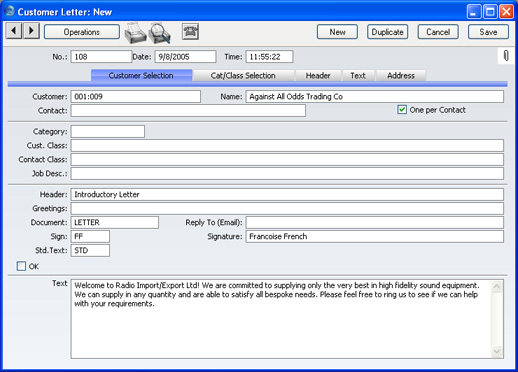Tick the OK checkbox
This screenshot has height=372, width=518.
click(21, 266)
